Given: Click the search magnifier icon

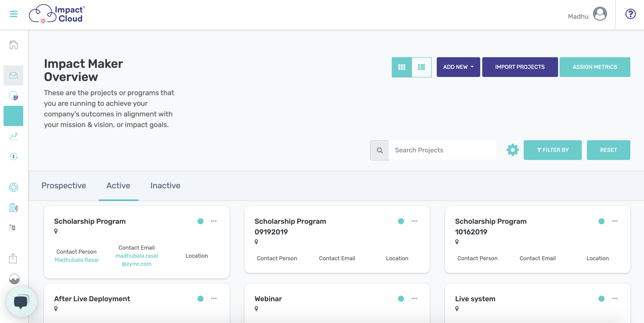Looking at the screenshot, I should click(x=380, y=150).
